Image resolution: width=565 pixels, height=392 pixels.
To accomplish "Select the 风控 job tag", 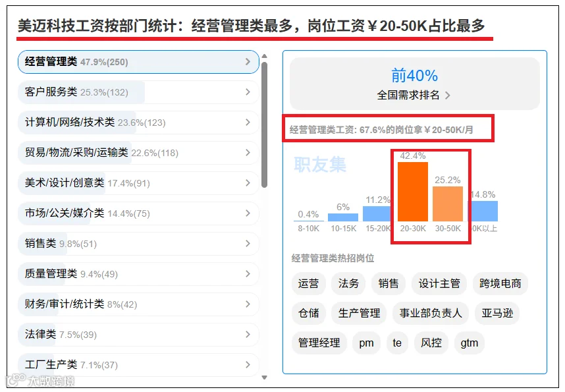I will 431,343.
